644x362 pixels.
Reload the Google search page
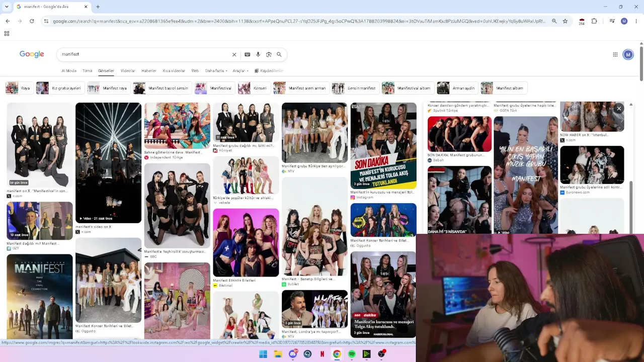32,21
